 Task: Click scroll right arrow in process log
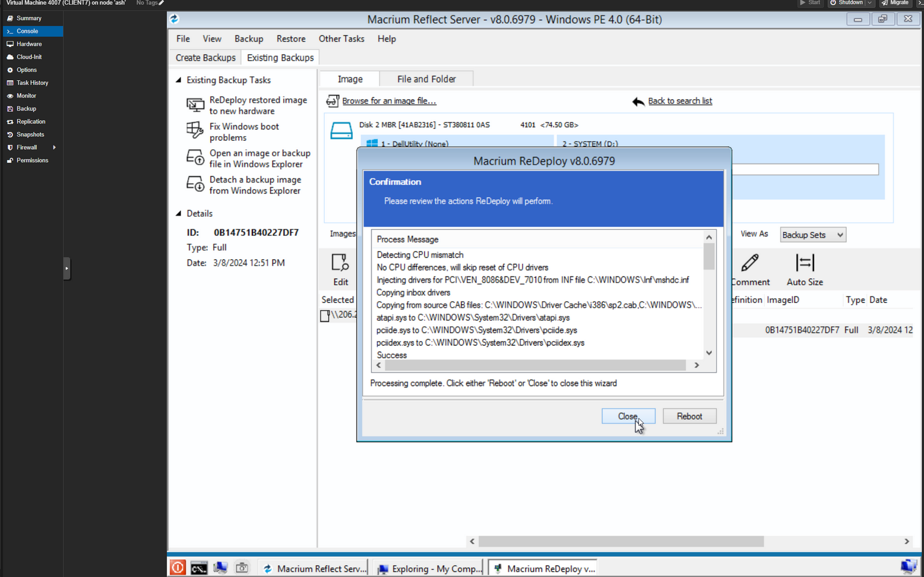coord(697,365)
